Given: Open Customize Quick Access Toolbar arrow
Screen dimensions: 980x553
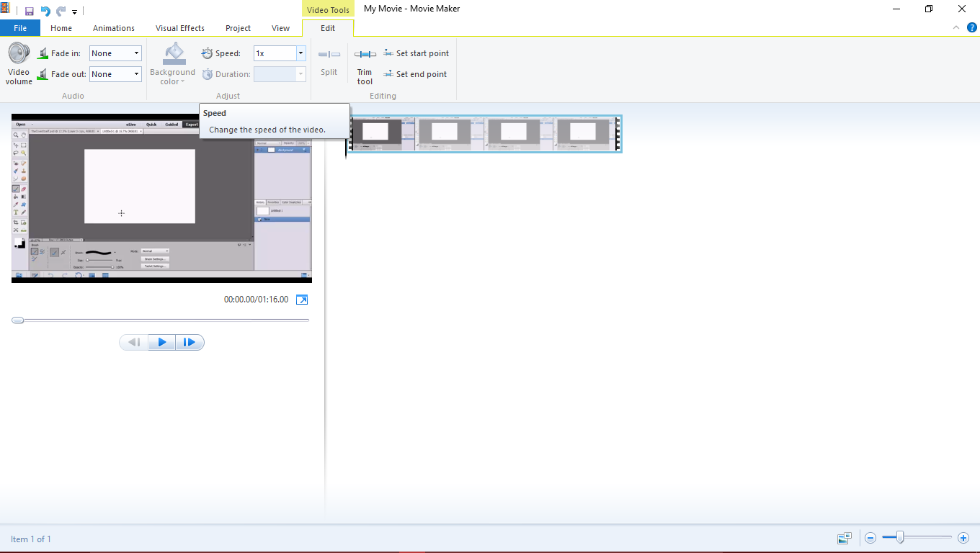Looking at the screenshot, I should tap(74, 12).
